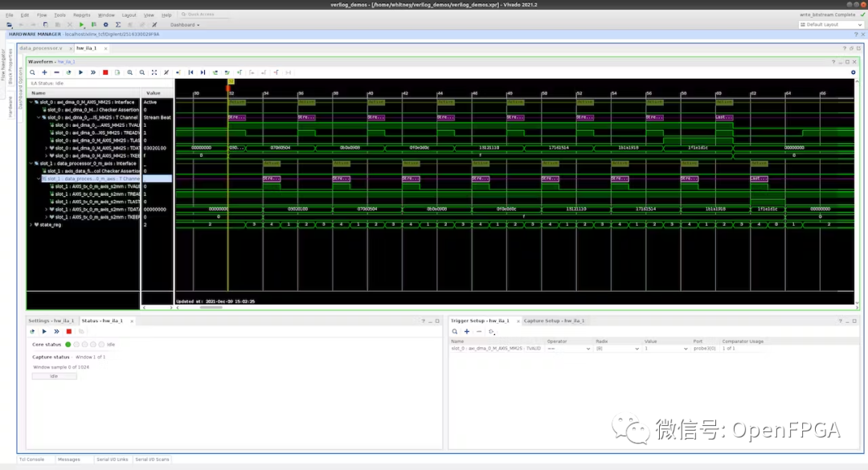Viewport: 868px width, 470px height.
Task: Collapse the slot_1 data_processor Interface group
Action: tap(31, 163)
